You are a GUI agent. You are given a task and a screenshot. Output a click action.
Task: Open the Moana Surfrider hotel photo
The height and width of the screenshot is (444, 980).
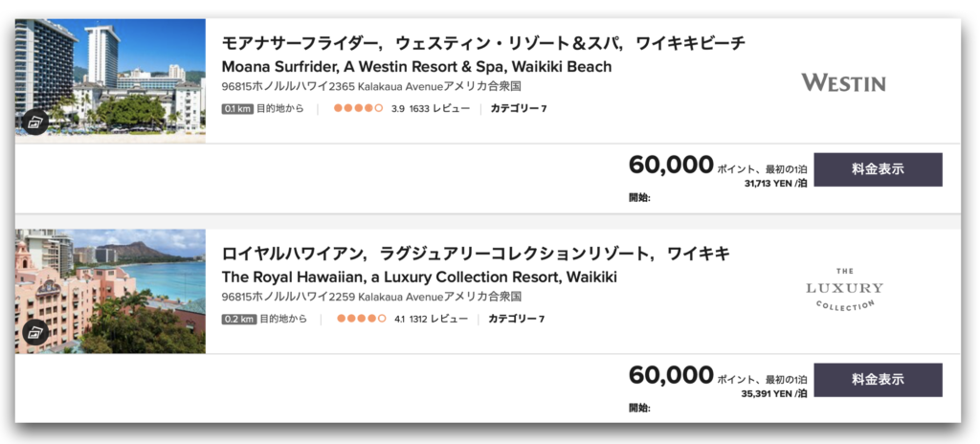(110, 80)
